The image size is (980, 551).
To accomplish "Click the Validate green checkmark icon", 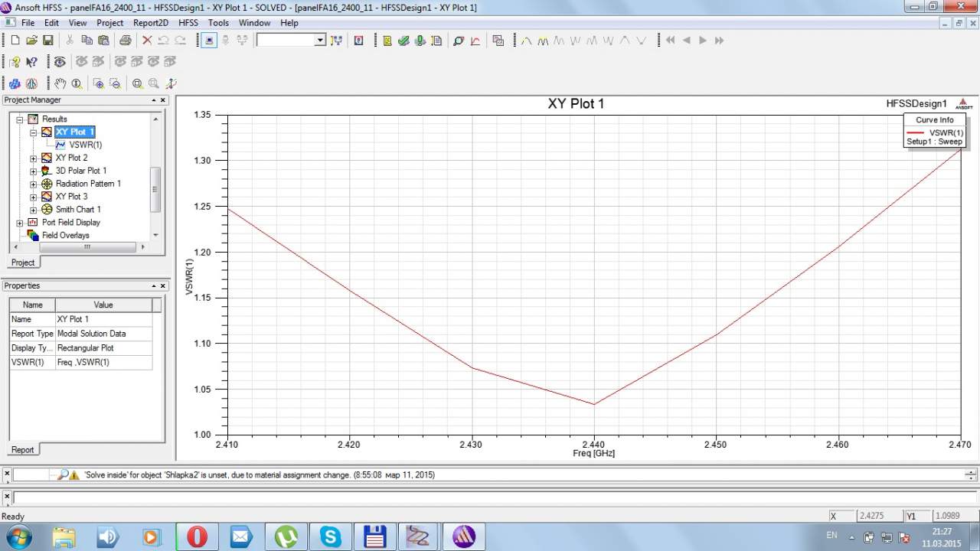I will [403, 41].
